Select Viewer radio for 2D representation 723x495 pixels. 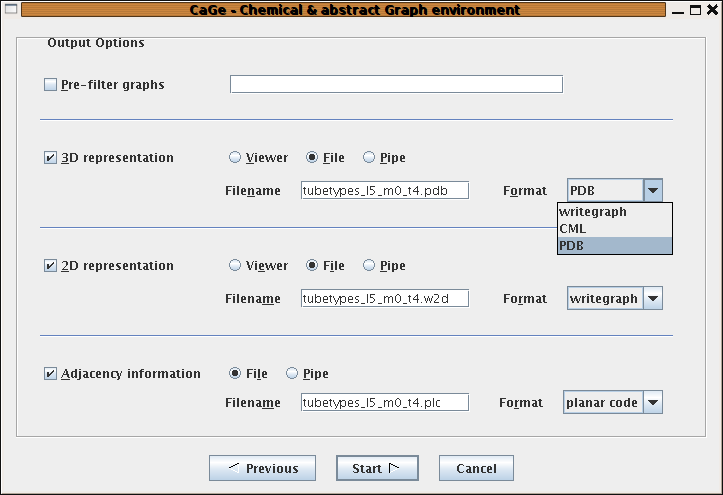[235, 265]
